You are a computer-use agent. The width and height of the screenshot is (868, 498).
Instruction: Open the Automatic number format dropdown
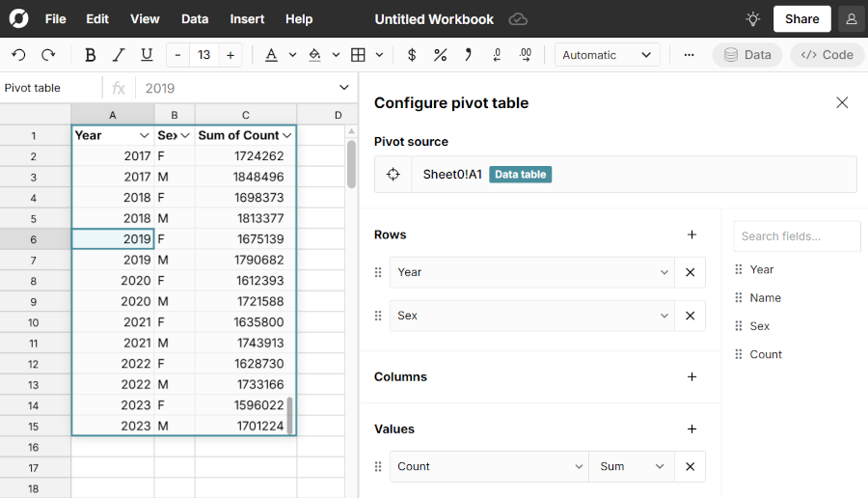point(607,55)
